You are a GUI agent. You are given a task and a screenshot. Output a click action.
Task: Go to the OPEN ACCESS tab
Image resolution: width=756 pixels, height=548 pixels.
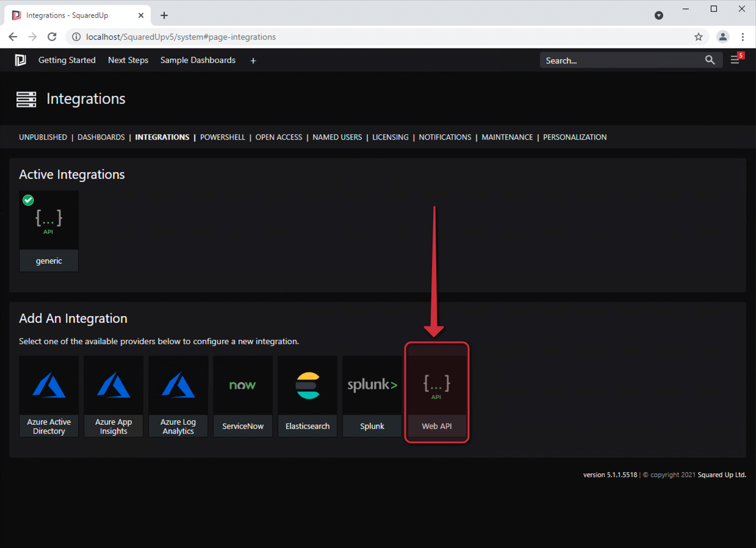[279, 137]
